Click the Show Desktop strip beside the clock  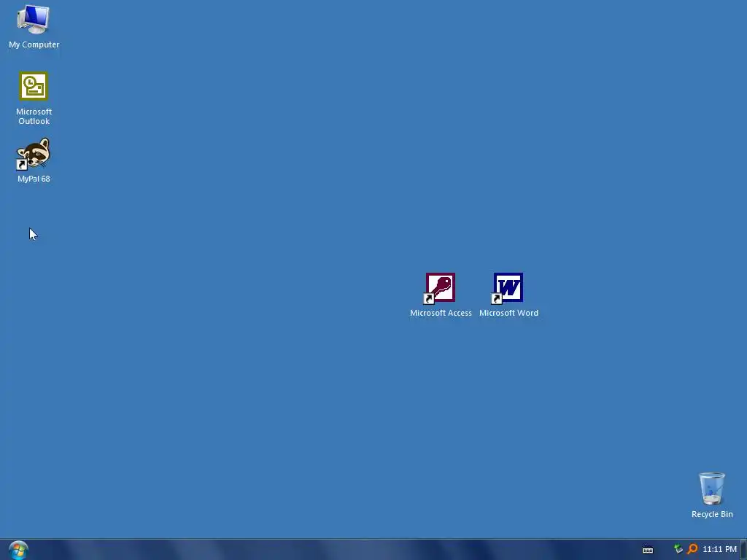click(x=743, y=550)
